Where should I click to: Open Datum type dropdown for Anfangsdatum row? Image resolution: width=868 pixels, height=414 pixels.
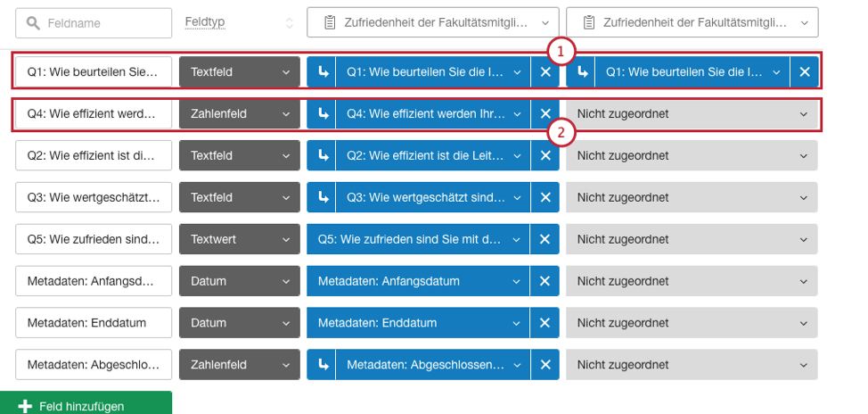click(239, 281)
